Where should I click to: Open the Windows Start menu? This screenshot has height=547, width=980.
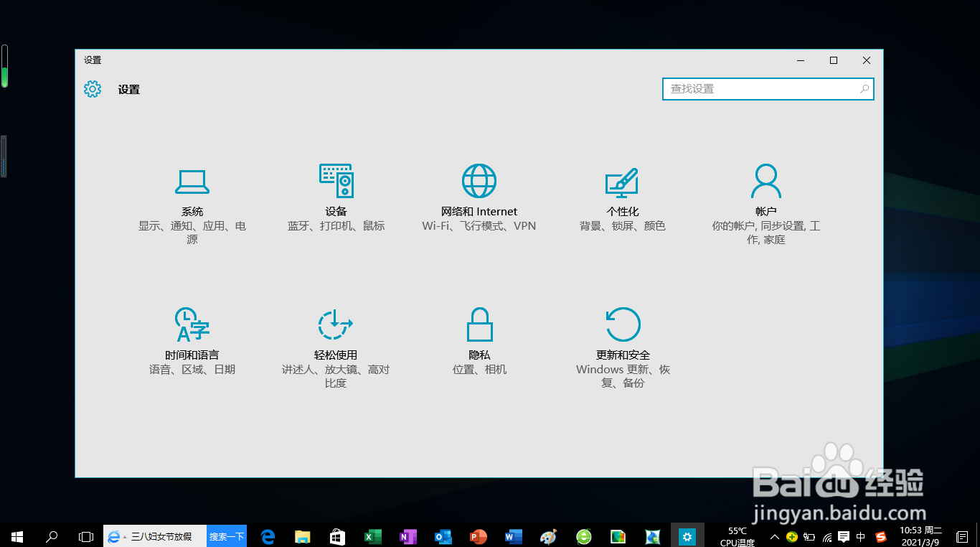17,536
